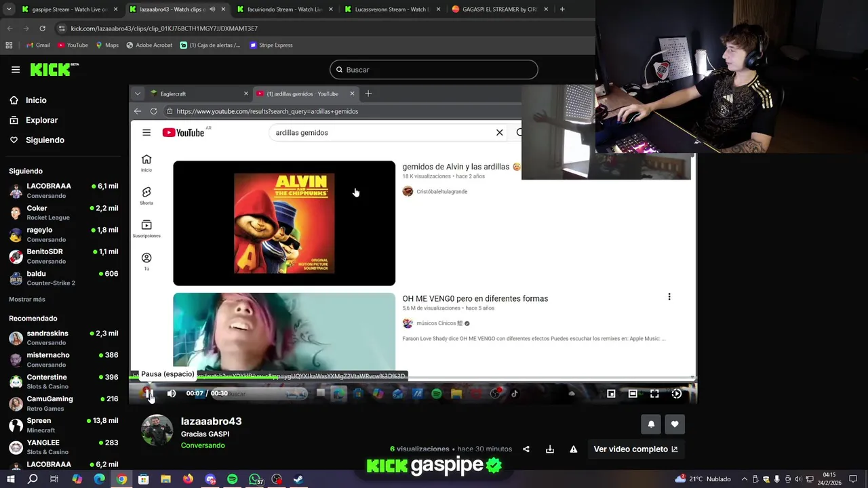Enter fullscreen mode in the clip player
The image size is (868, 488).
654,393
